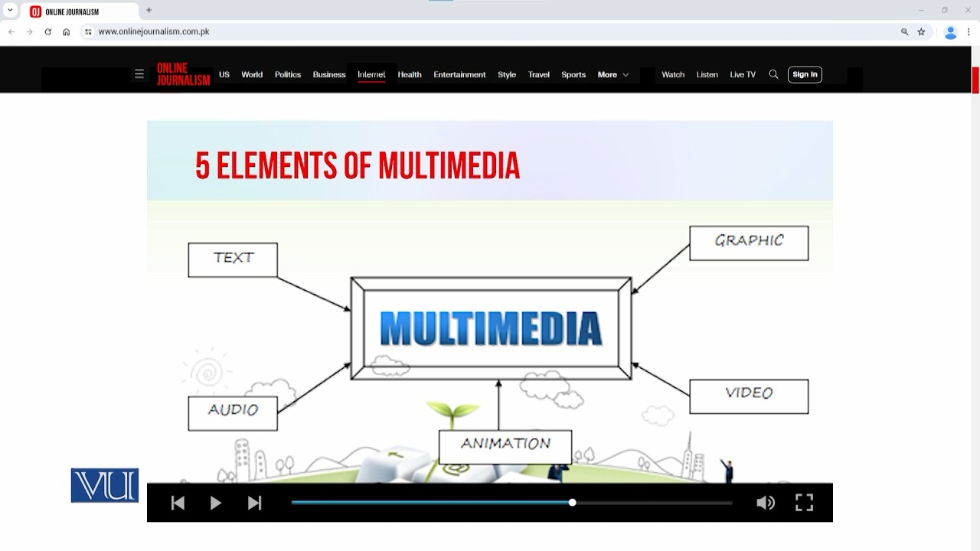Open the Live TV link
Viewport: 980px width, 551px height.
pos(743,74)
